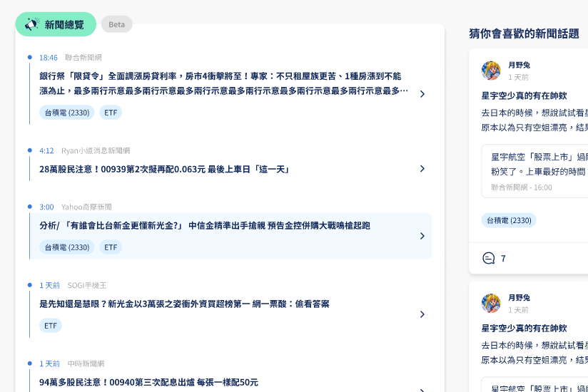This screenshot has width=588, height=392.
Task: Open the 94萬多股民注意！00940 headline
Action: (149, 382)
